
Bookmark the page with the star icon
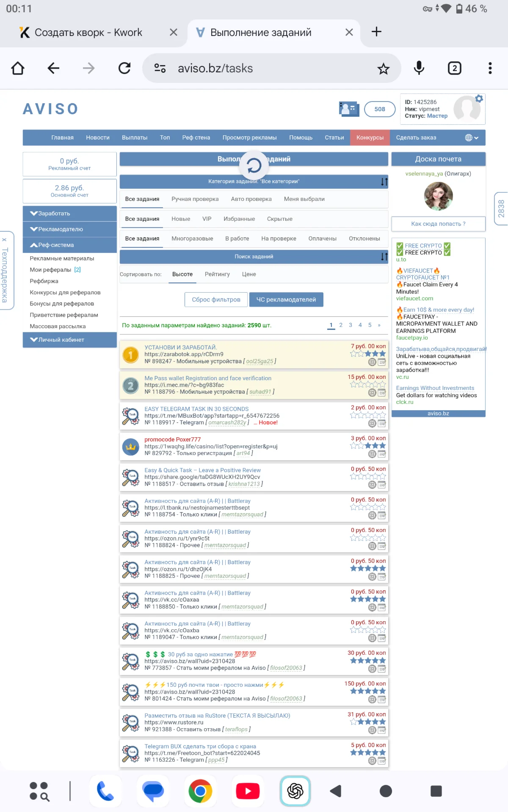383,69
